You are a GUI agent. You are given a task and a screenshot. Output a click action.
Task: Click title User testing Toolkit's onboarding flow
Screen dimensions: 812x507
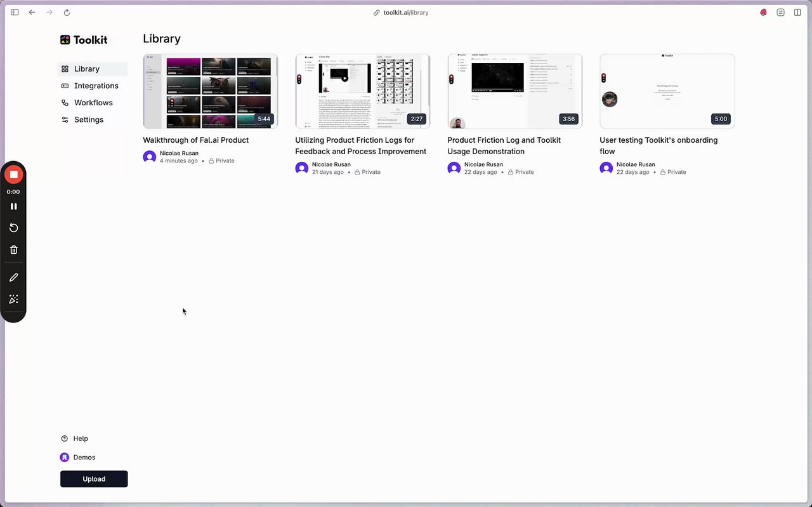[x=658, y=146]
